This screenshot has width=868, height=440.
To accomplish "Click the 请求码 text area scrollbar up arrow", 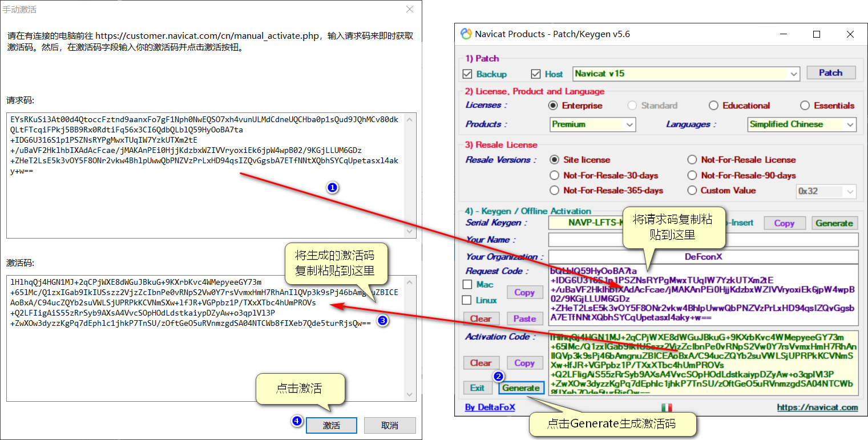I will tap(410, 119).
